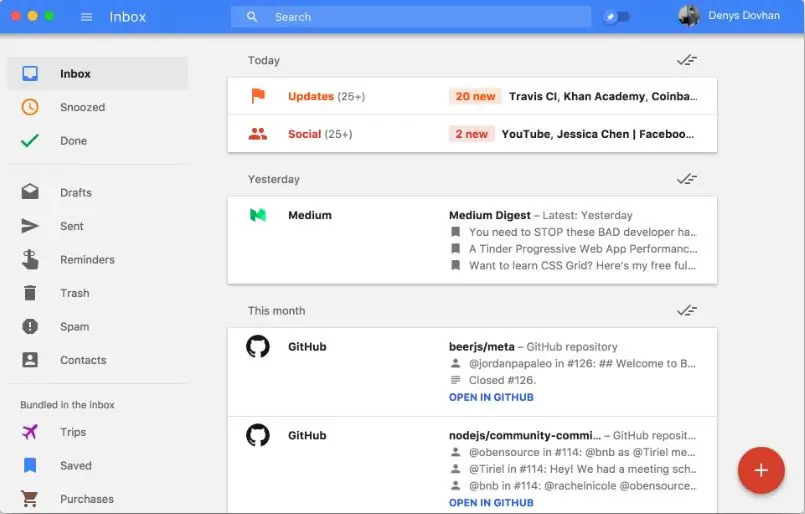Toggle the pinned emails switch
The height and width of the screenshot is (514, 805).
tap(617, 17)
